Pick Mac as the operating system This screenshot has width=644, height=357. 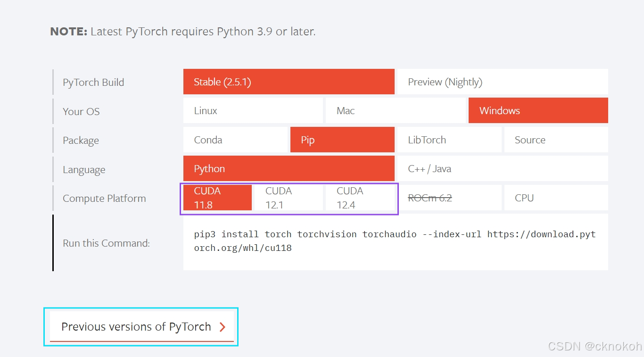[396, 110]
